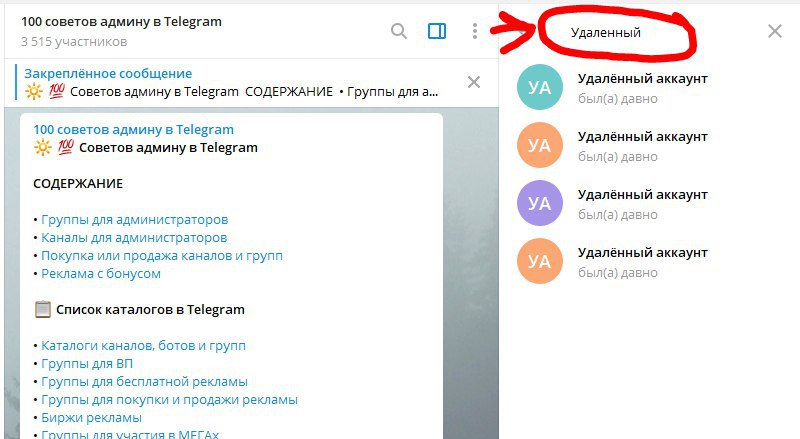Select the purple 'УА' deleted account avatar

[540, 203]
